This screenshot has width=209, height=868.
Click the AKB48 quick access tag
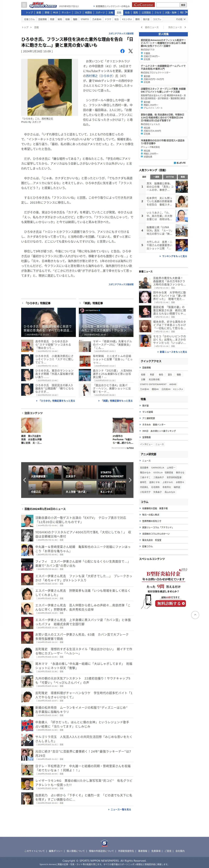(173, 384)
